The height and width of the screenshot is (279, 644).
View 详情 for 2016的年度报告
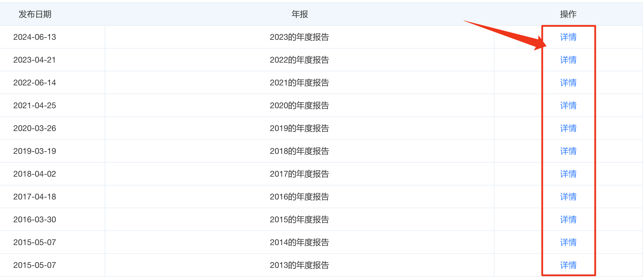tap(568, 197)
